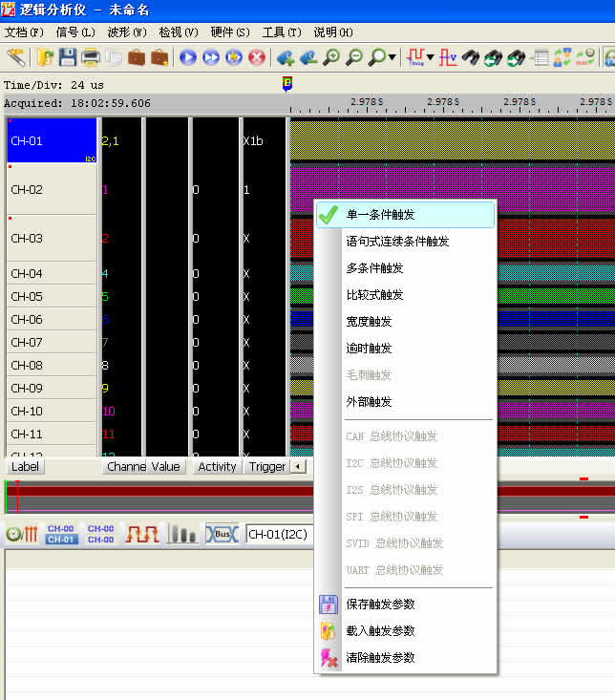The image size is (615, 700).
Task: Save the project with the floppy icon
Action: coord(68,57)
